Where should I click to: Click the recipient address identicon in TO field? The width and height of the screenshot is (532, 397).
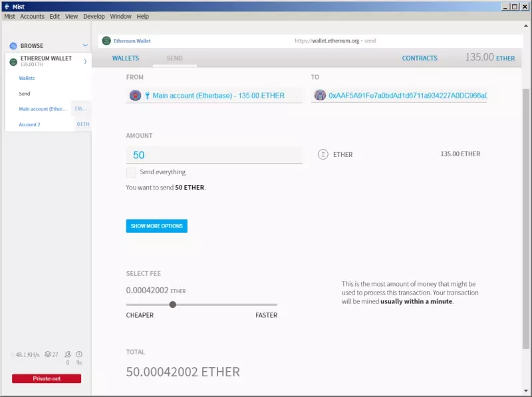pos(320,95)
